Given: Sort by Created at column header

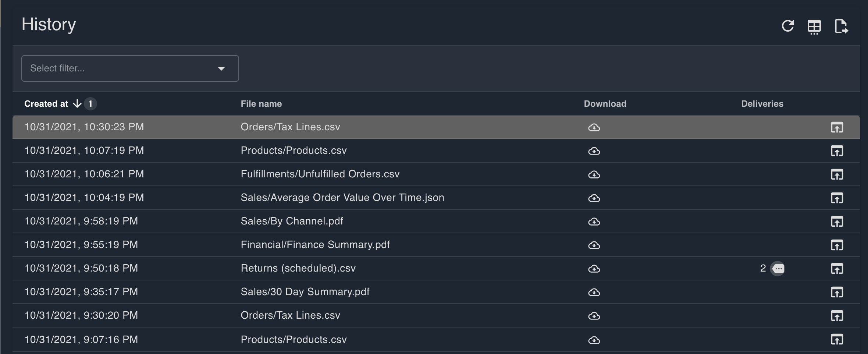Looking at the screenshot, I should coord(46,104).
